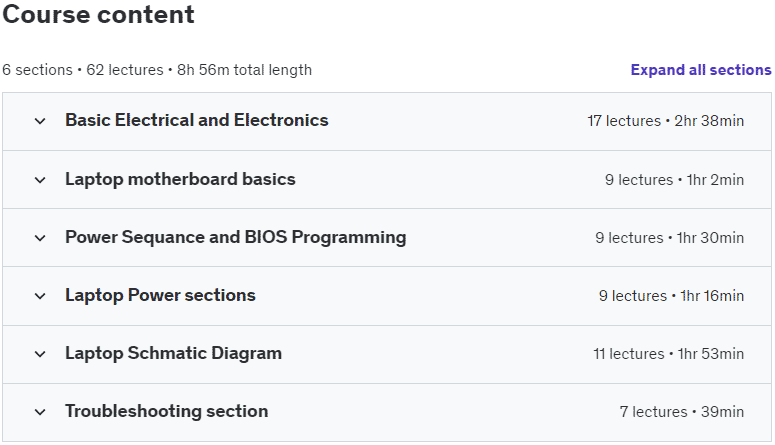Image resolution: width=775 pixels, height=445 pixels.
Task: Click '6 sections • 62 lectures' summary text
Action: click(83, 70)
